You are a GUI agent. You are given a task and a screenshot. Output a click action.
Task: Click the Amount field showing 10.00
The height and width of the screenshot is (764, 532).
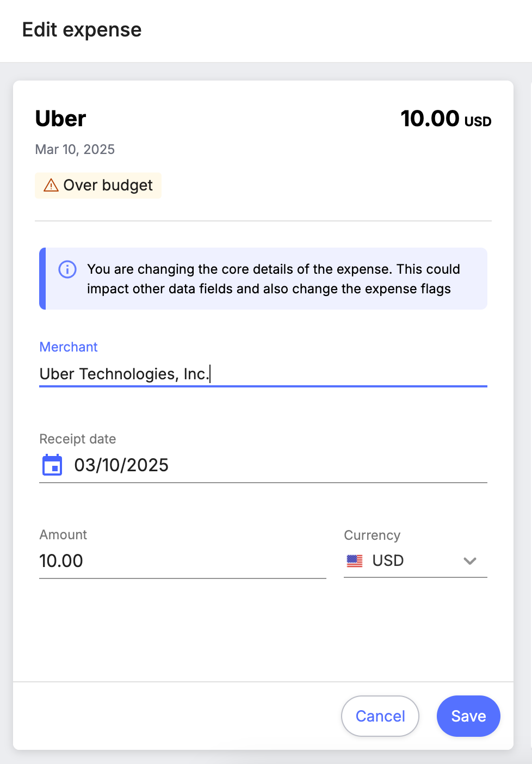[183, 561]
